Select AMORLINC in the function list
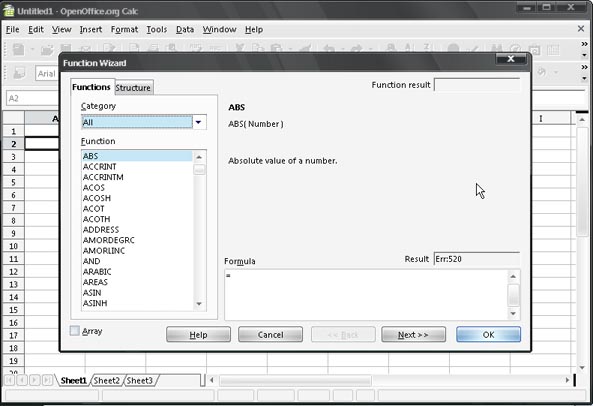This screenshot has height=406, width=593. point(137,251)
